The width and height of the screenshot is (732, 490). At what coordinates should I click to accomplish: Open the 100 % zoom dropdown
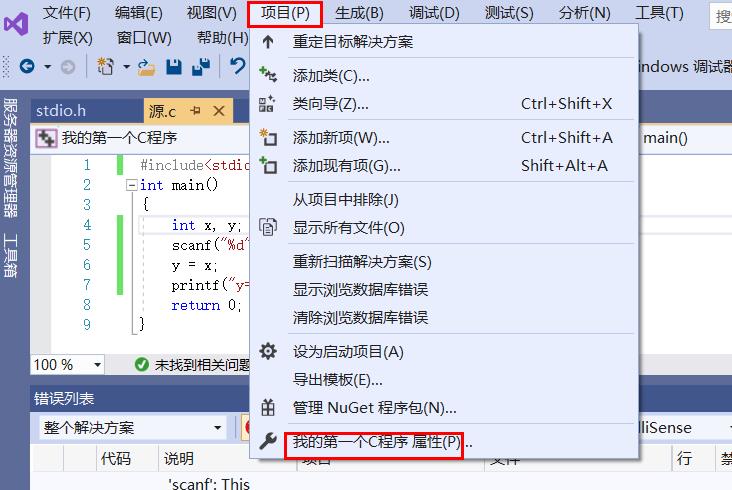tap(97, 364)
